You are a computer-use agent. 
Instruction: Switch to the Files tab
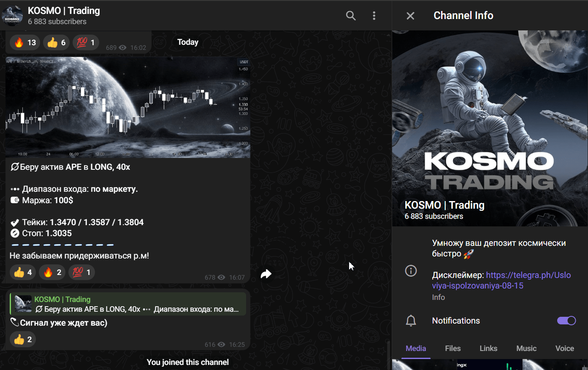point(453,348)
